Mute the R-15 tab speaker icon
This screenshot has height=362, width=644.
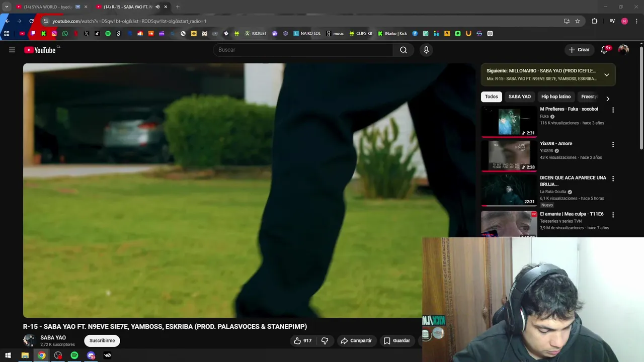(x=157, y=7)
